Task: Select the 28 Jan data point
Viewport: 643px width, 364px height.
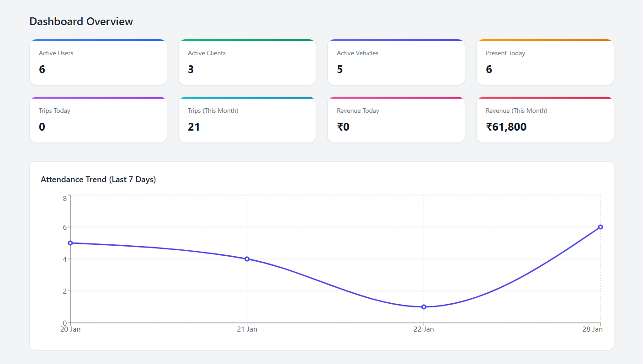Action: coord(600,227)
